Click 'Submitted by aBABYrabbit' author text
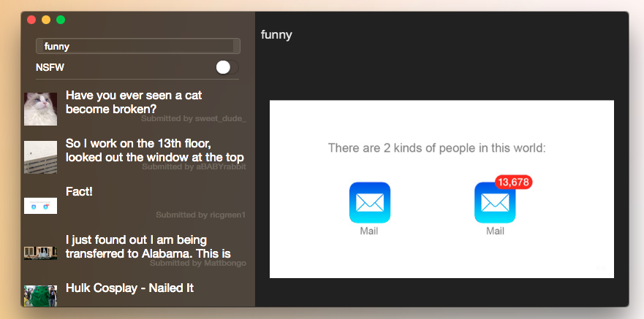The height and width of the screenshot is (319, 644). [x=194, y=167]
